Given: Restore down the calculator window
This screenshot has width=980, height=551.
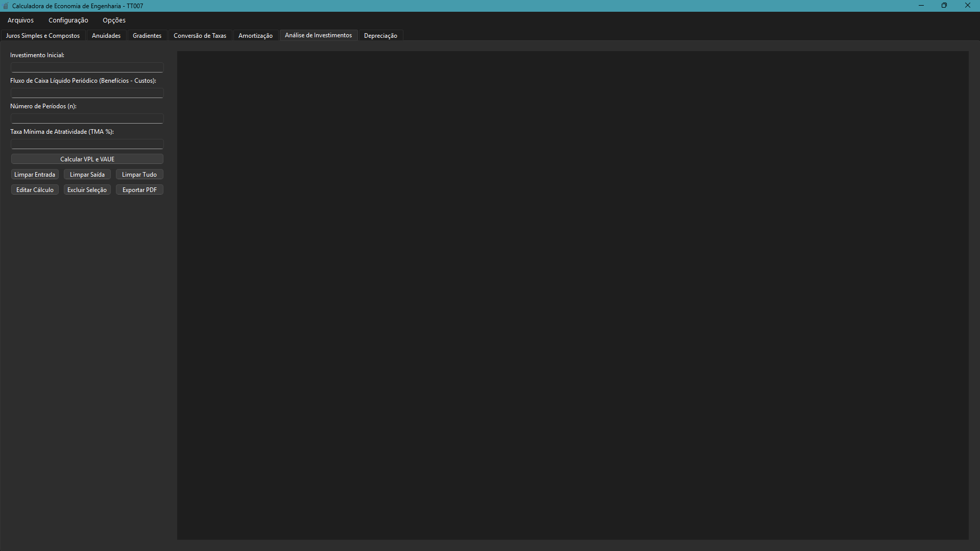Looking at the screenshot, I should tap(944, 6).
